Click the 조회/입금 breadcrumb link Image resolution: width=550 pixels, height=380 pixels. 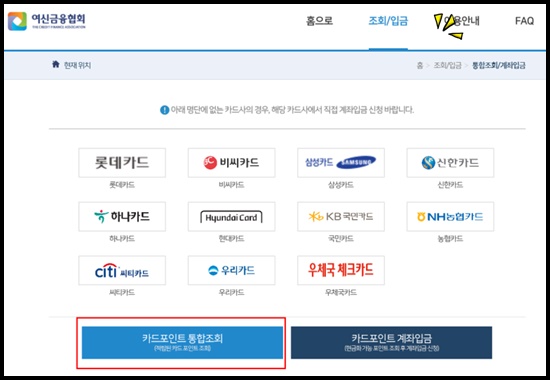click(448, 65)
